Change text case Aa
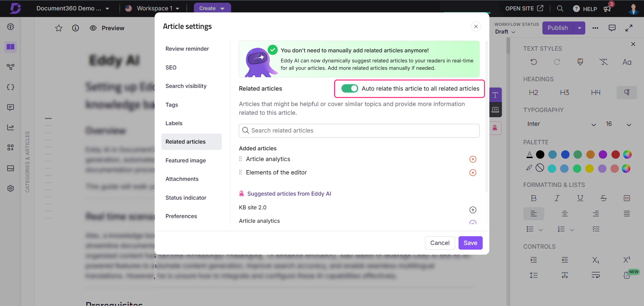 point(627,62)
